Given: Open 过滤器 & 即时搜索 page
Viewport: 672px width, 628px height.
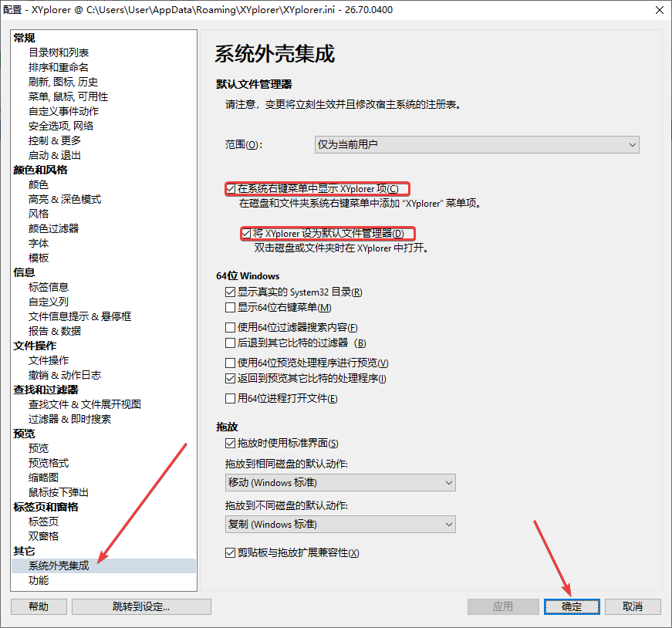Looking at the screenshot, I should tap(70, 419).
